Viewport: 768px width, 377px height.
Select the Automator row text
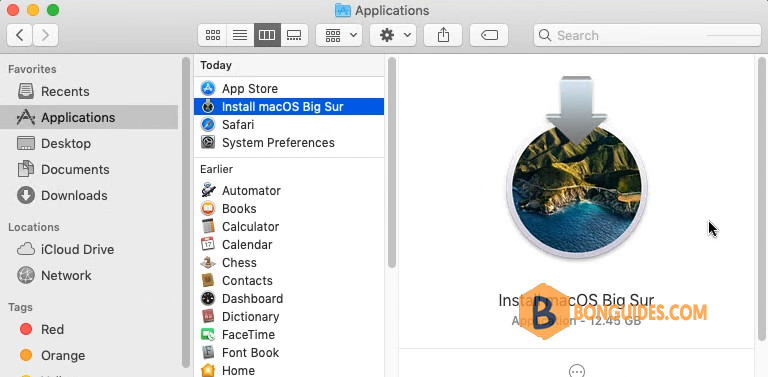251,190
